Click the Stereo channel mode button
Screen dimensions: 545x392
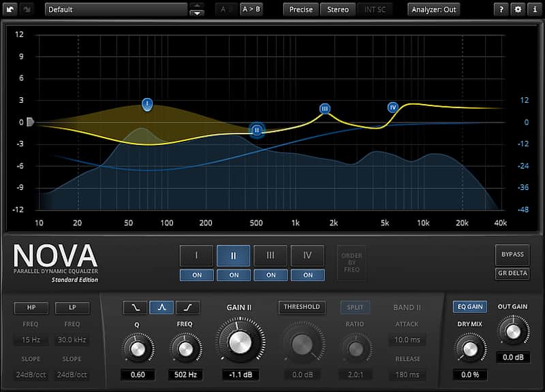click(x=338, y=10)
